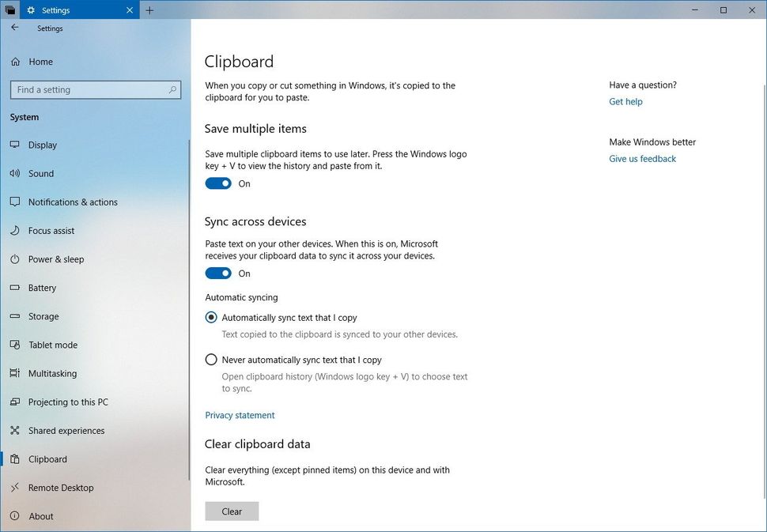Open the Display settings icon

point(17,145)
